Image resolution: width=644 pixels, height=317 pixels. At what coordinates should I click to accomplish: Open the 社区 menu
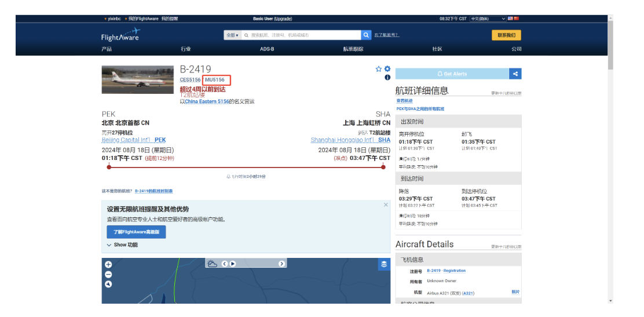(x=437, y=49)
